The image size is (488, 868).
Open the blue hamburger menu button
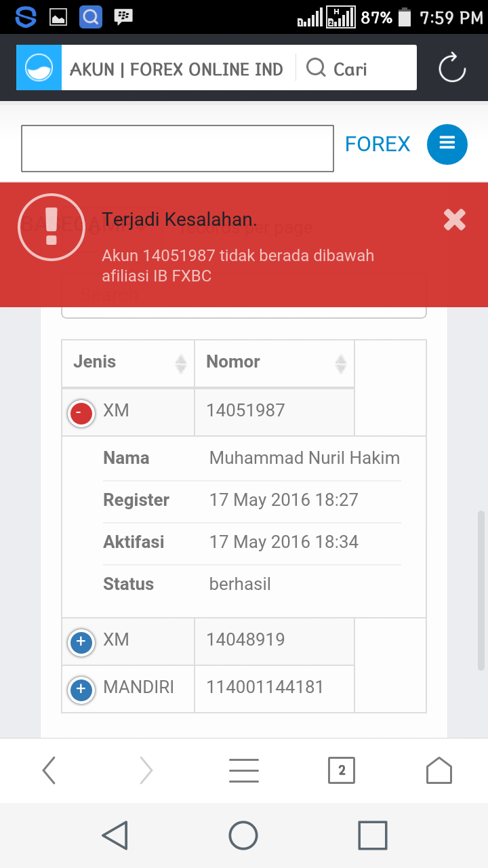pos(447,144)
